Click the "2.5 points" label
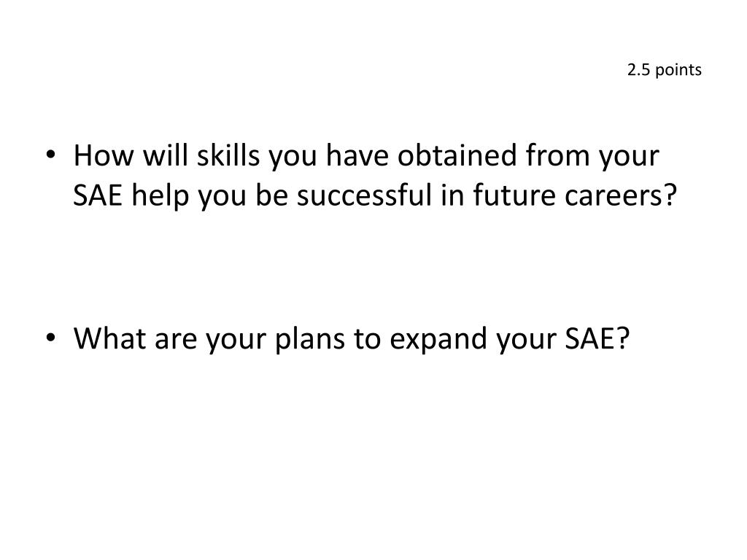 point(664,70)
